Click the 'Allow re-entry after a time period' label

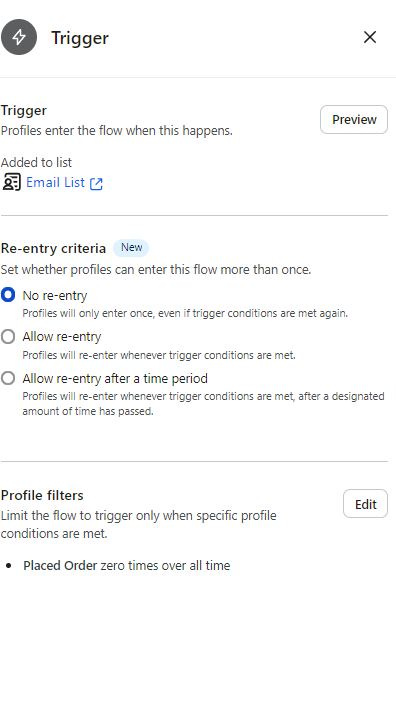pyautogui.click(x=115, y=378)
